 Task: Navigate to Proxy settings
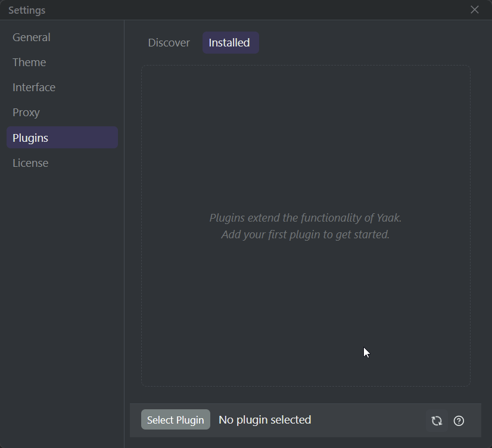(26, 113)
